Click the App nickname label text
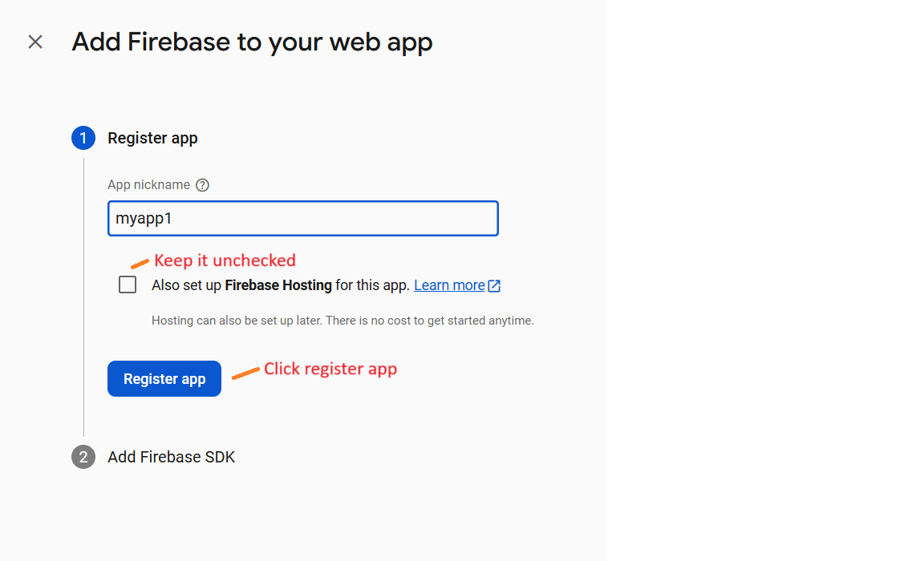Image resolution: width=924 pixels, height=561 pixels. point(148,185)
